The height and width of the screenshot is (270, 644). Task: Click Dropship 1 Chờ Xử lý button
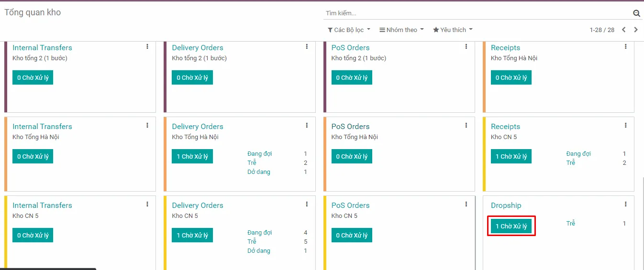[511, 226]
